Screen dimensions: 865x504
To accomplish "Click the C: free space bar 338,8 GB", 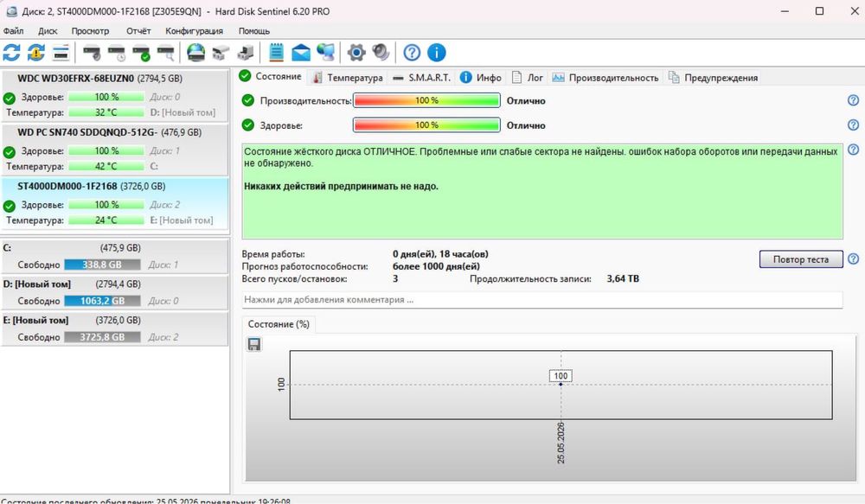I will (x=102, y=265).
